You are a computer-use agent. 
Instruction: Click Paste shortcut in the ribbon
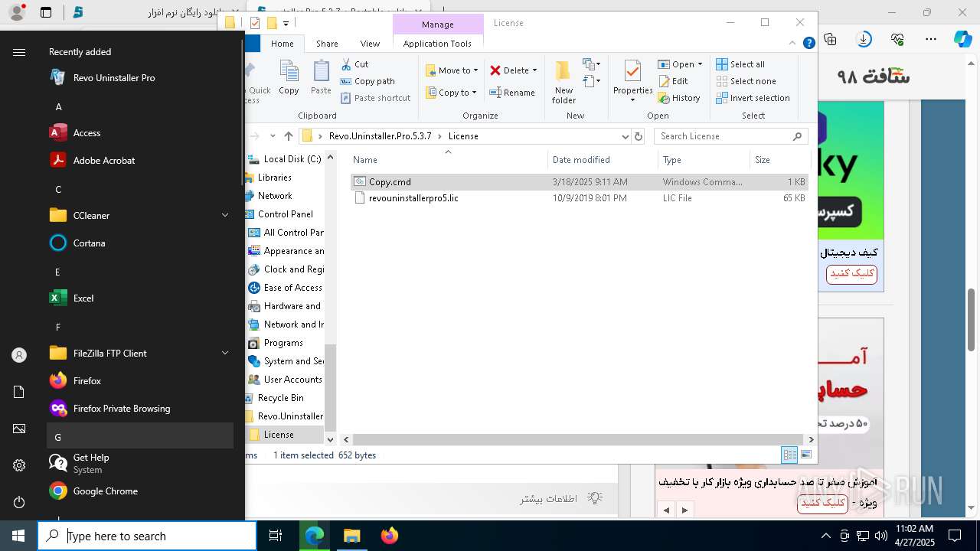click(375, 98)
